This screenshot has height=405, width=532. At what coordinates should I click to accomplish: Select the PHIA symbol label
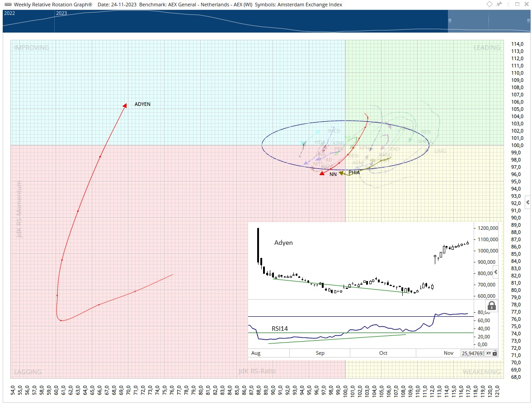354,172
